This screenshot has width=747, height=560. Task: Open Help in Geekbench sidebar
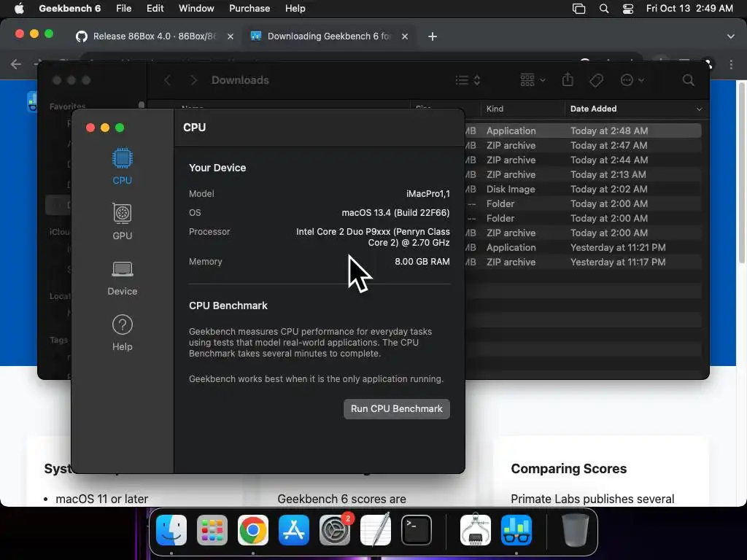(x=123, y=332)
